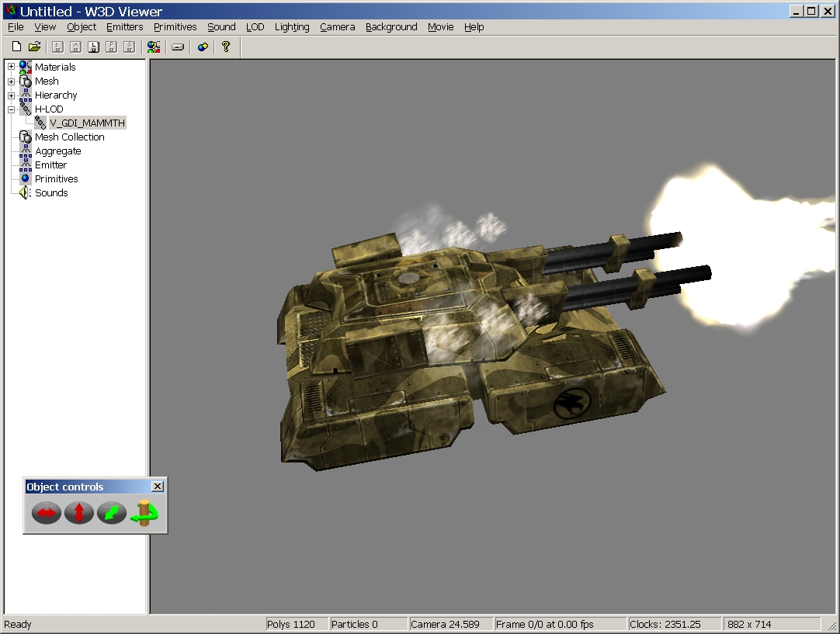Collapse the H-LOD tree node
This screenshot has height=634, width=840.
[x=11, y=109]
